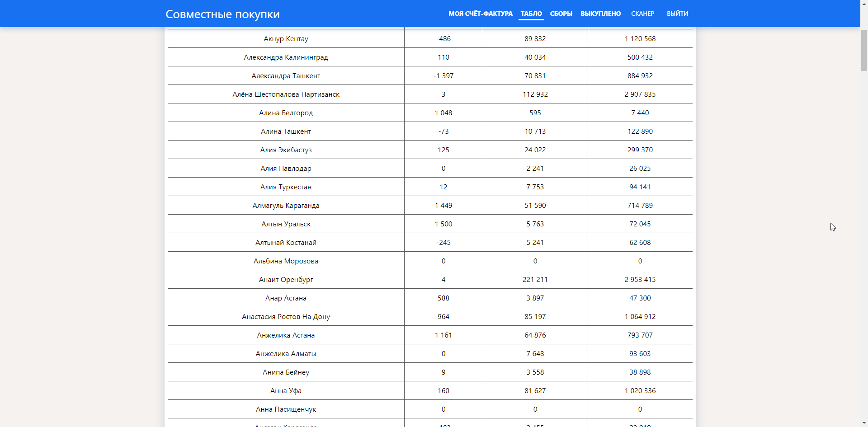Select name Анна Пасищенчук
Image resolution: width=868 pixels, height=427 pixels.
coord(286,409)
